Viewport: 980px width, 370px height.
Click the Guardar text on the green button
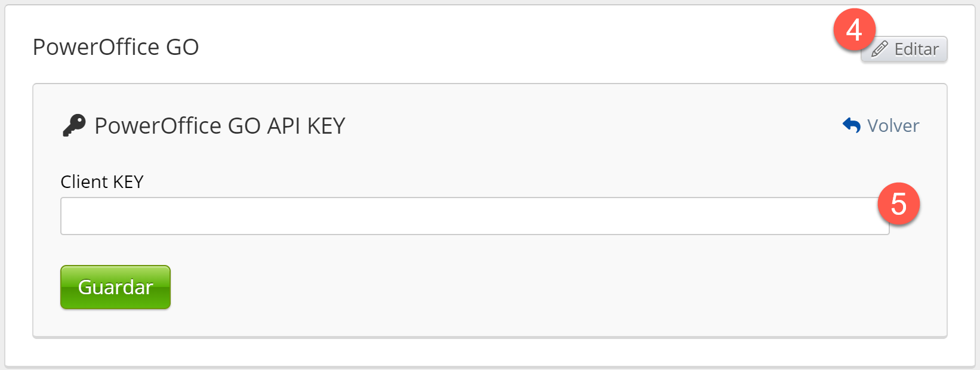(115, 287)
